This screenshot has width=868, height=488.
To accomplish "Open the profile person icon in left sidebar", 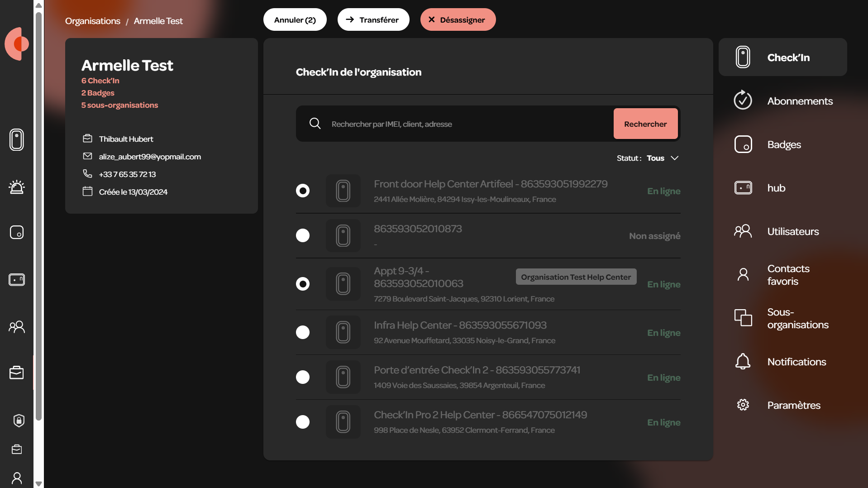I will tap(17, 478).
